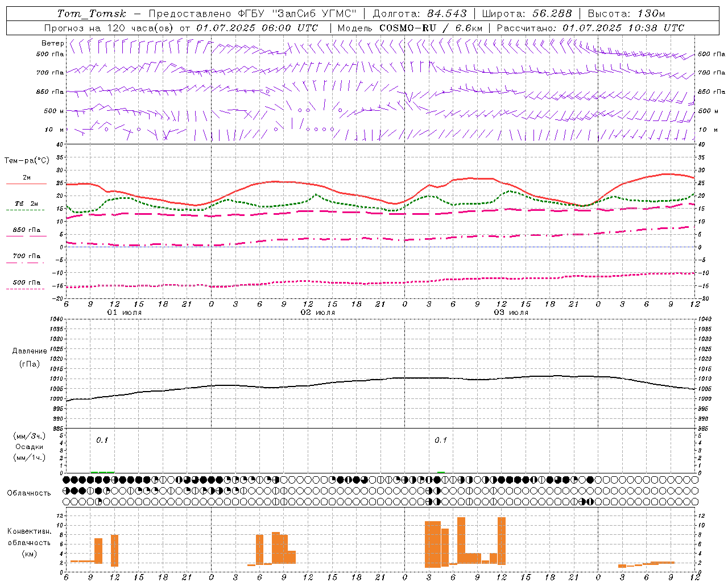
Task: Click the forecast start time "01.07.2025 06:00 UTC"
Action: pyautogui.click(x=257, y=28)
